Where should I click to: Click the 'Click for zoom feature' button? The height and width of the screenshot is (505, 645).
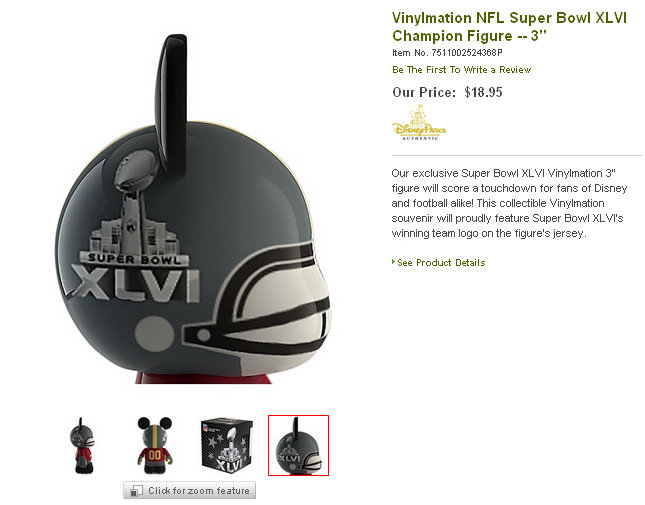tap(189, 490)
